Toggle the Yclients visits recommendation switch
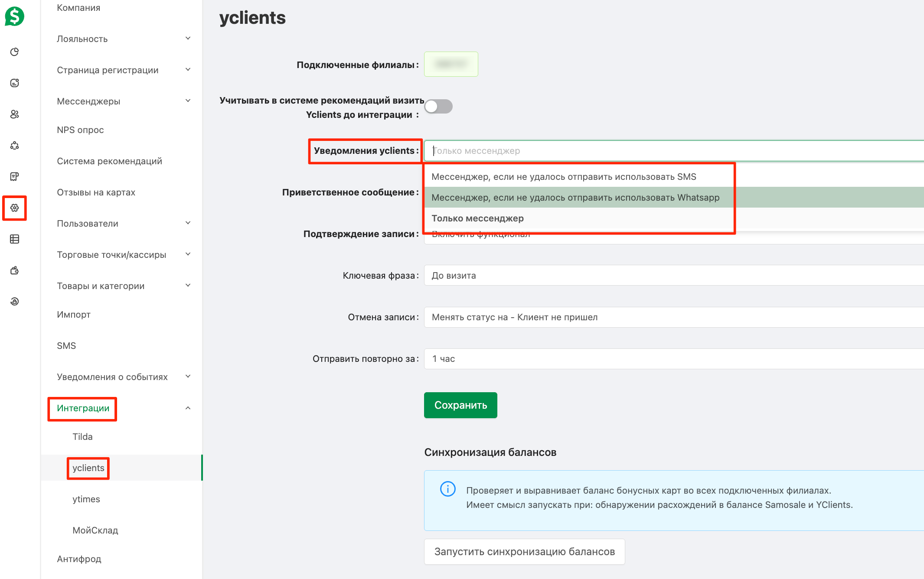924x579 pixels. pyautogui.click(x=438, y=107)
